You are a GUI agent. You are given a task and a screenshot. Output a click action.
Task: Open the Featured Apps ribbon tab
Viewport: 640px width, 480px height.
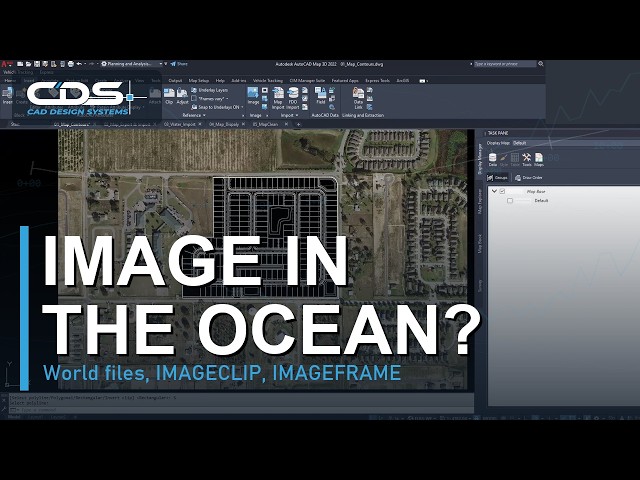pyautogui.click(x=345, y=81)
